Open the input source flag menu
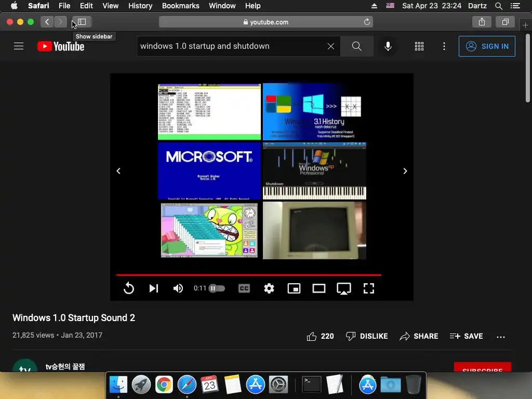 pyautogui.click(x=390, y=6)
